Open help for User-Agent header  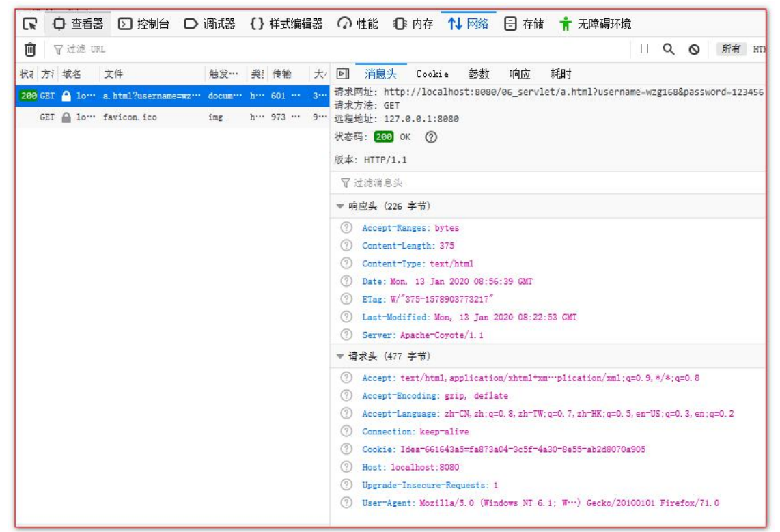coord(346,503)
